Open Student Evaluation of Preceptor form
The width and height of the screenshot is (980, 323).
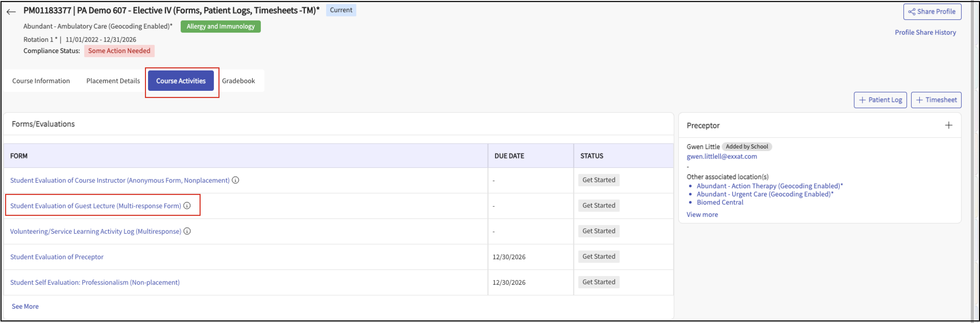click(57, 257)
